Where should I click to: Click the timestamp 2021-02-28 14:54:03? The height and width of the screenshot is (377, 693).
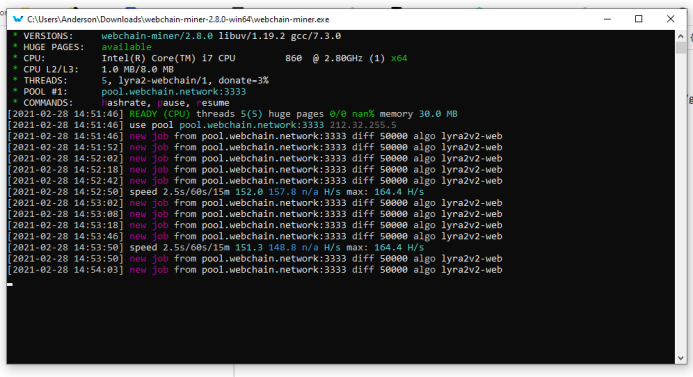pyautogui.click(x=65, y=270)
